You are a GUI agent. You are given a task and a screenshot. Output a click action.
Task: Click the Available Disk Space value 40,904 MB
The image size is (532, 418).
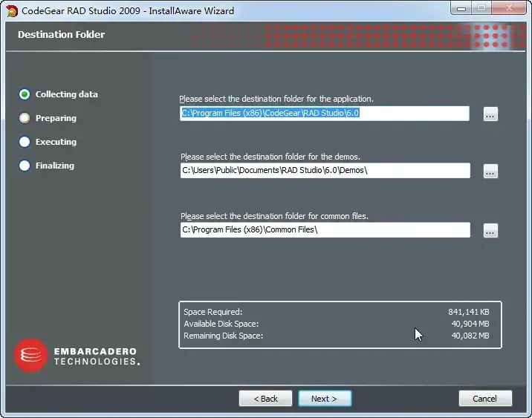pos(470,324)
